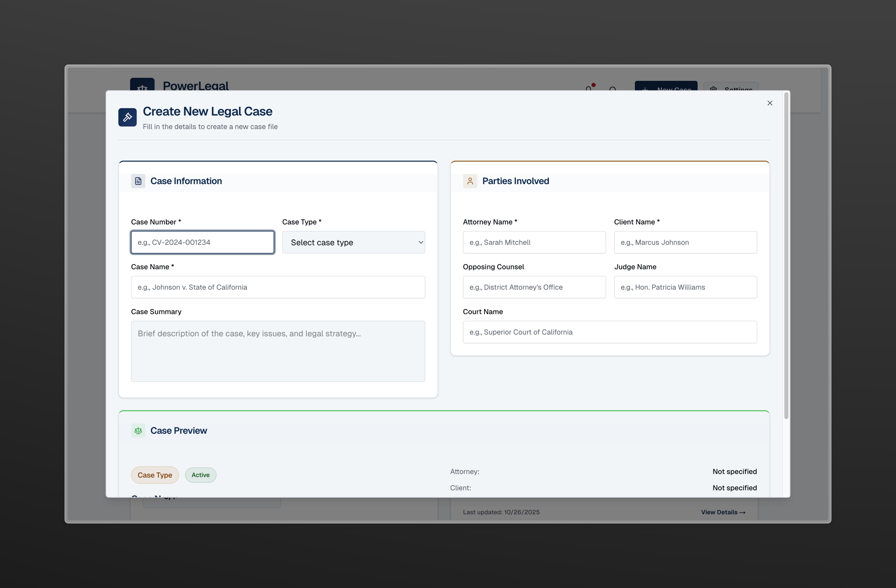Screen dimensions: 896x588
Task: Close the Create New Legal Case dialog
Action: click(x=770, y=103)
